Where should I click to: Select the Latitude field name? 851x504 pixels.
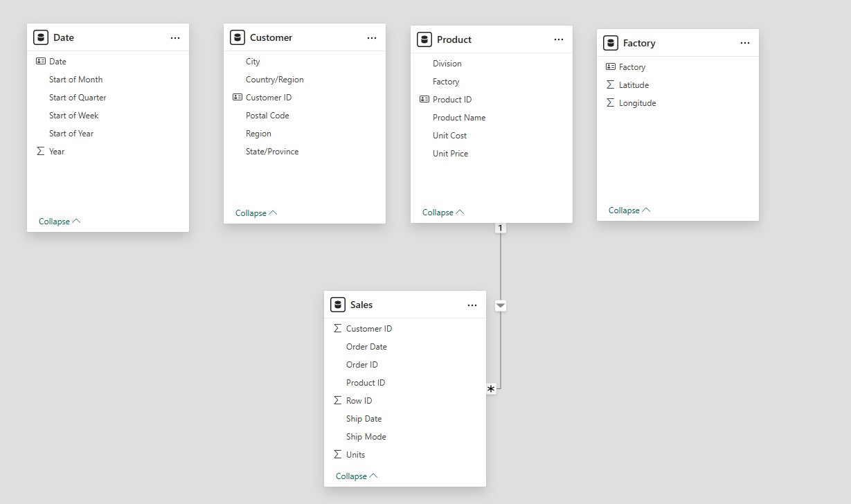click(x=634, y=85)
